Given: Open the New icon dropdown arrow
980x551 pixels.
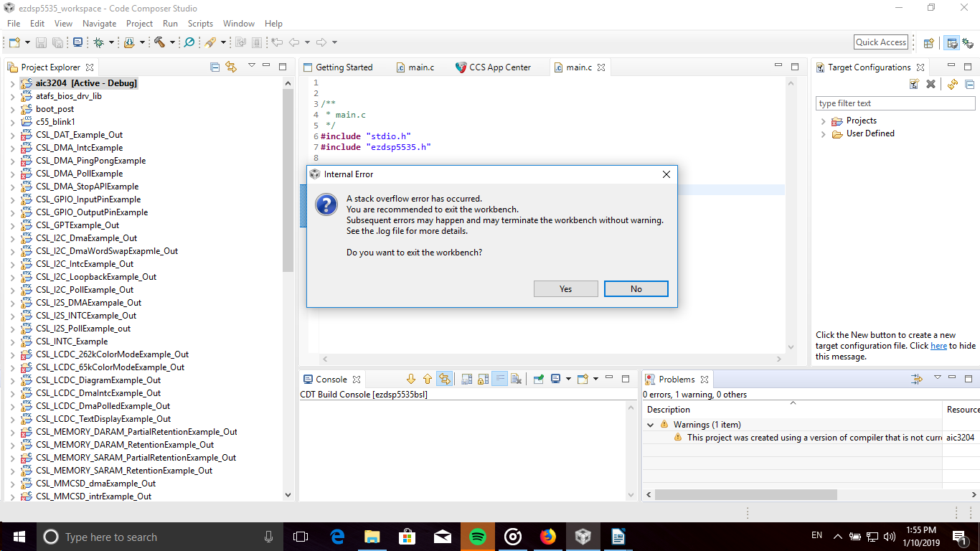Looking at the screenshot, I should pyautogui.click(x=26, y=42).
